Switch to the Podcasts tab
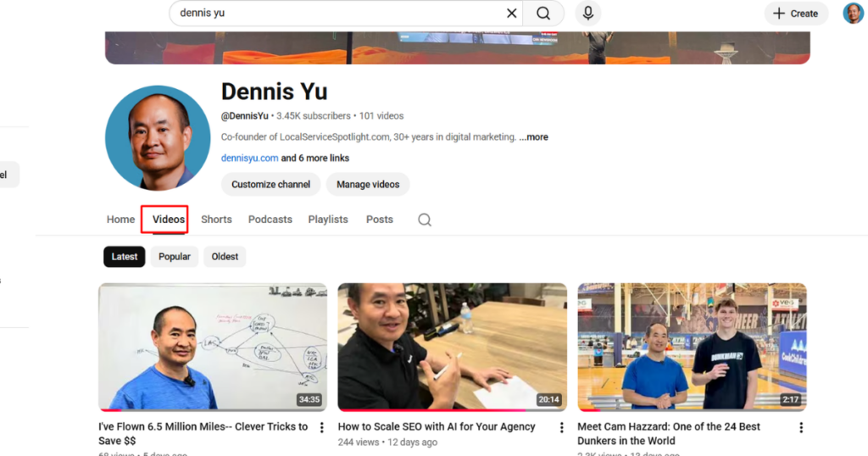This screenshot has height=456, width=868. click(x=270, y=220)
